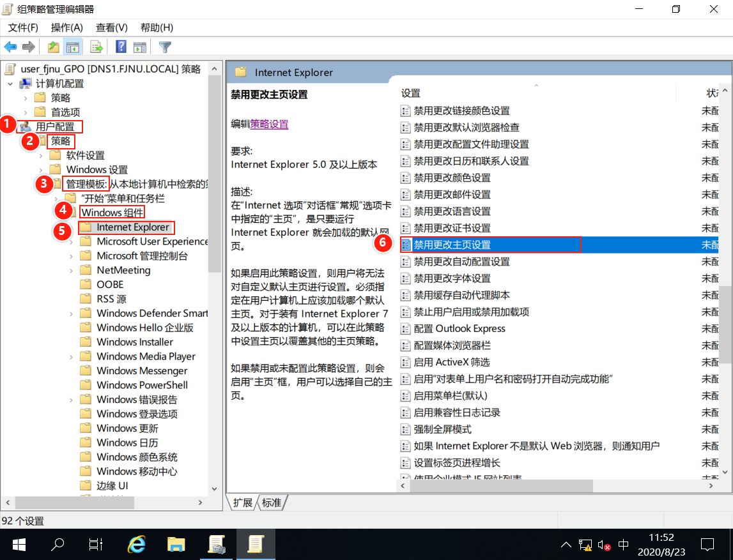Click the Group Policy editor taskbar icon
This screenshot has width=733, height=560.
coord(256,545)
